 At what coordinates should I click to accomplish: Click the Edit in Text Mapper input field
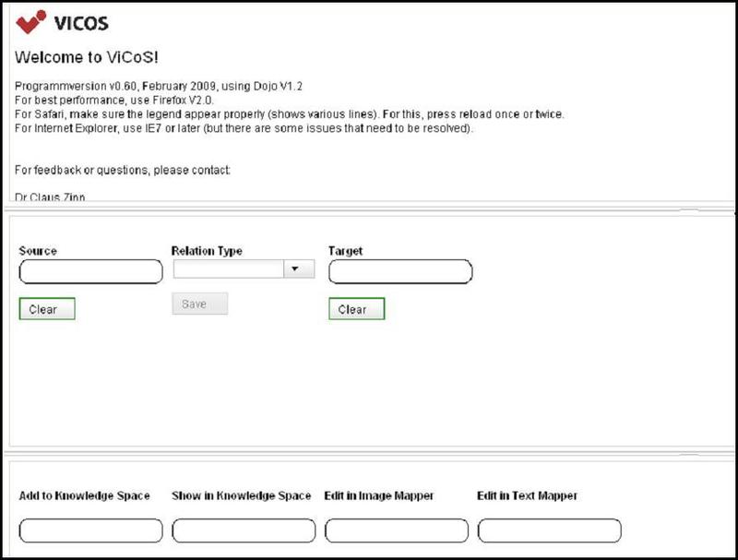click(x=549, y=530)
